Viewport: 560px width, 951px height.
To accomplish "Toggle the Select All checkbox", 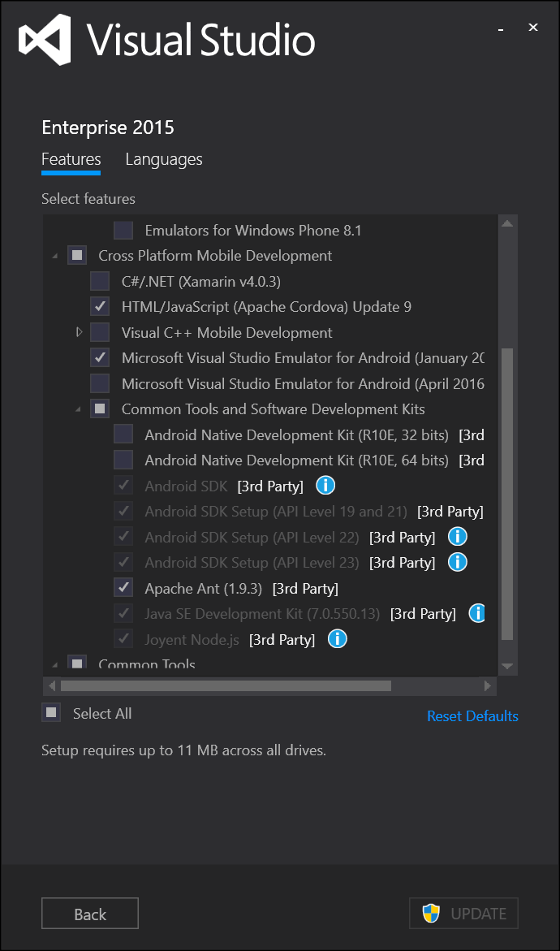I will (52, 713).
